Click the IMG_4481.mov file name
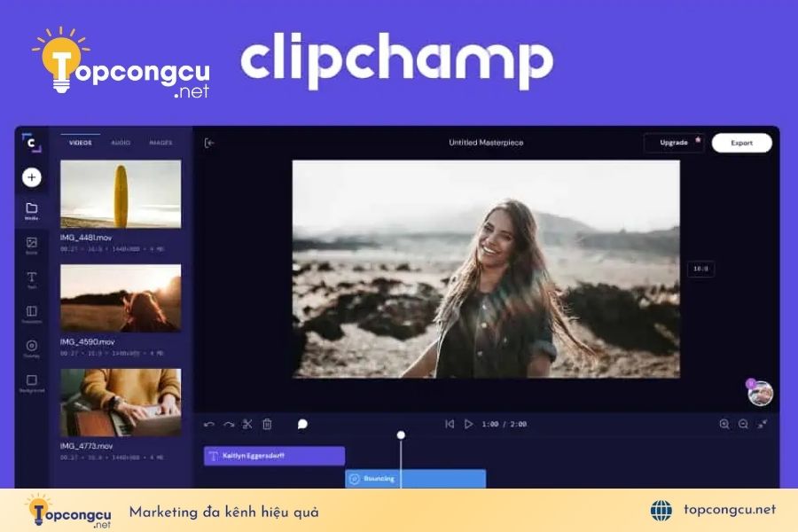 coord(85,238)
